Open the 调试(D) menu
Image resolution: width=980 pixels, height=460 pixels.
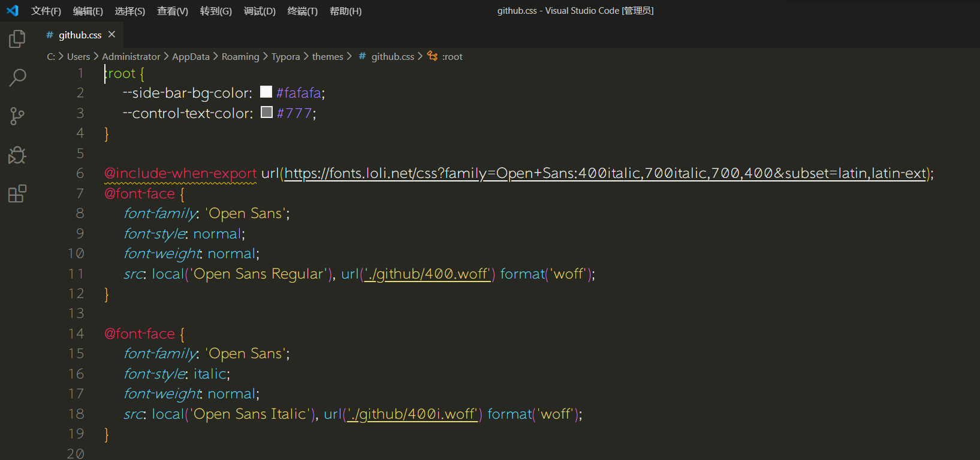[260, 11]
